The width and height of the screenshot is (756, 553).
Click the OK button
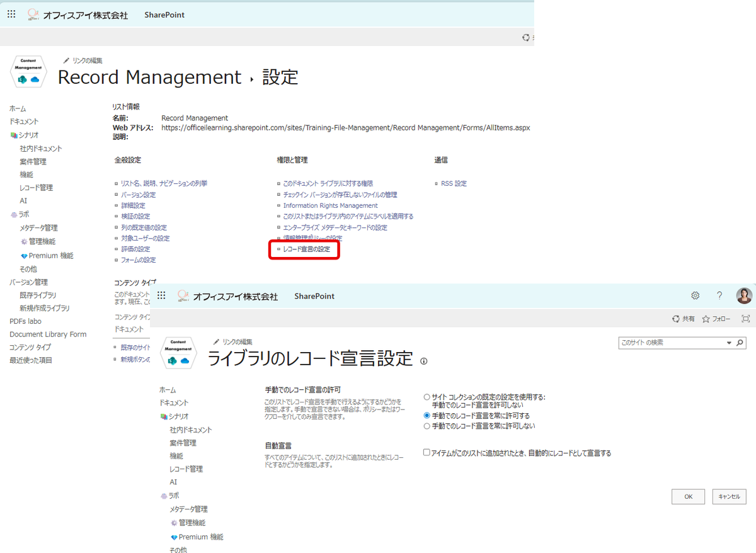[x=688, y=496]
